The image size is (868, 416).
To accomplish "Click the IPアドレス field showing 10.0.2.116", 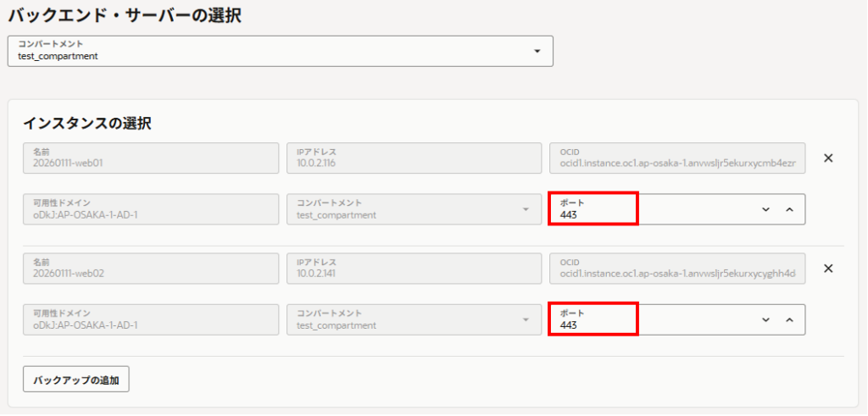I will [x=414, y=158].
